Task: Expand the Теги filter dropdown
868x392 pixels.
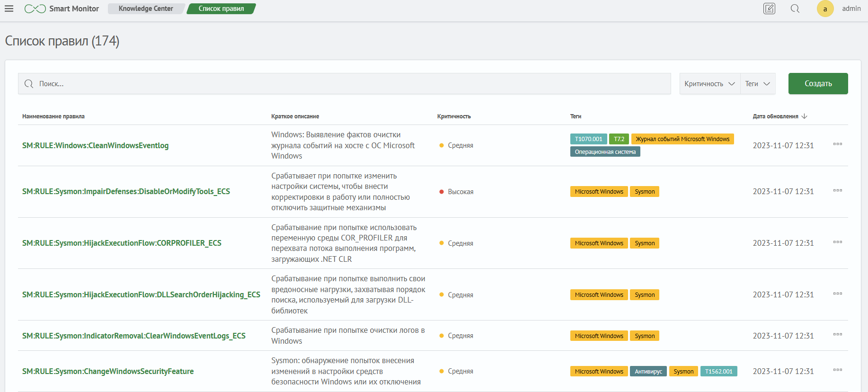Action: [x=758, y=84]
